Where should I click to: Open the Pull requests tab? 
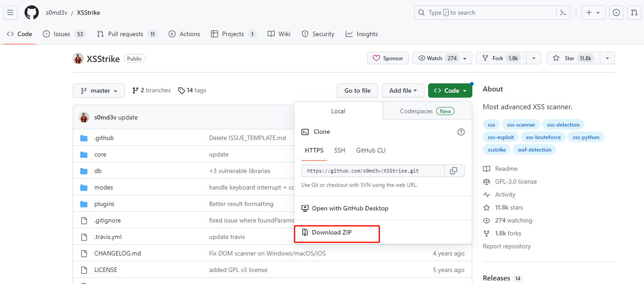tap(127, 34)
